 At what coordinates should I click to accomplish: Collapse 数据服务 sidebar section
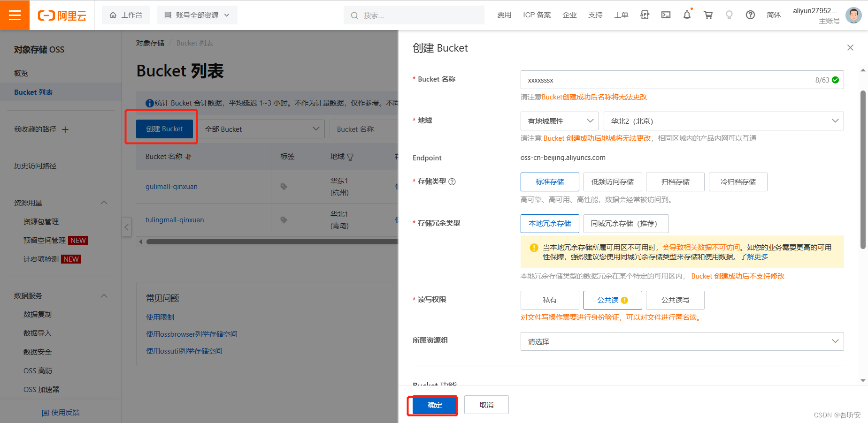(104, 296)
